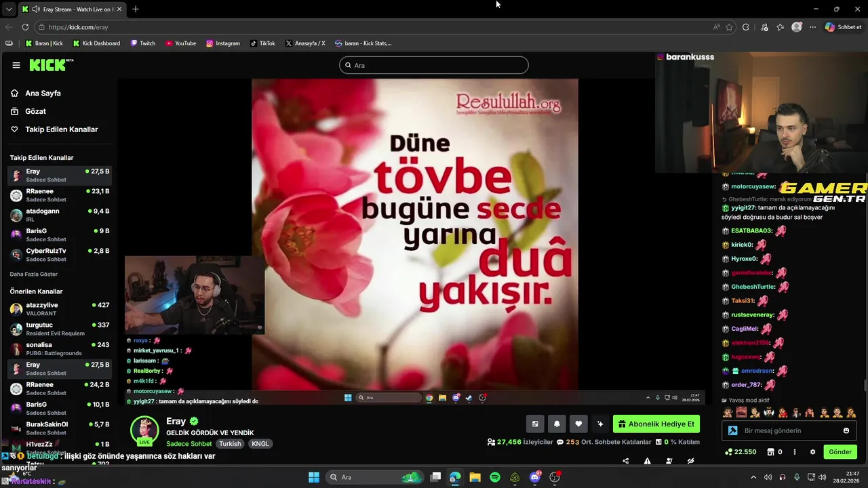Open YouTube bookmark
This screenshot has width=868, height=488.
click(x=180, y=43)
